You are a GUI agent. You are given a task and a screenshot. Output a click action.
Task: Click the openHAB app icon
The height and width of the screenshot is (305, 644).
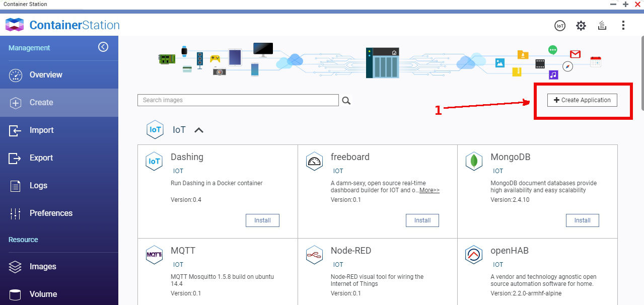(x=474, y=255)
